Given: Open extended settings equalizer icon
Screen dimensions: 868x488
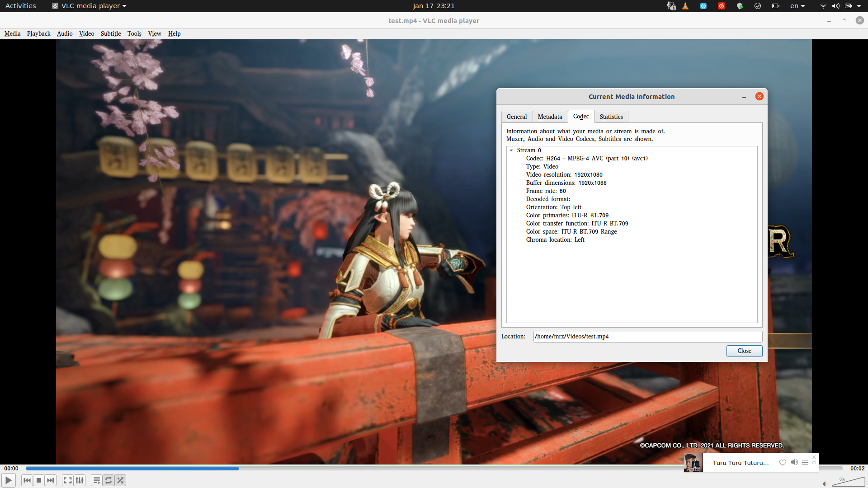Looking at the screenshot, I should (80, 480).
